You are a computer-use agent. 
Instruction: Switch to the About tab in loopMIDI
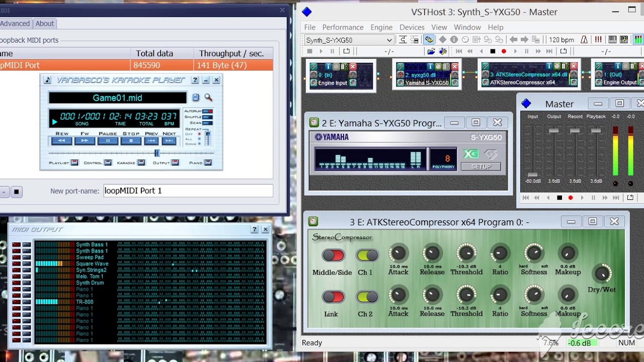tap(45, 24)
